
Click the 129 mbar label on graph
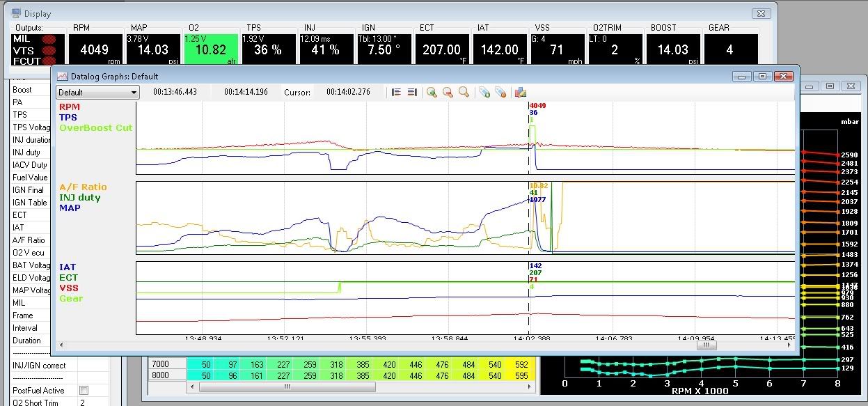(847, 368)
